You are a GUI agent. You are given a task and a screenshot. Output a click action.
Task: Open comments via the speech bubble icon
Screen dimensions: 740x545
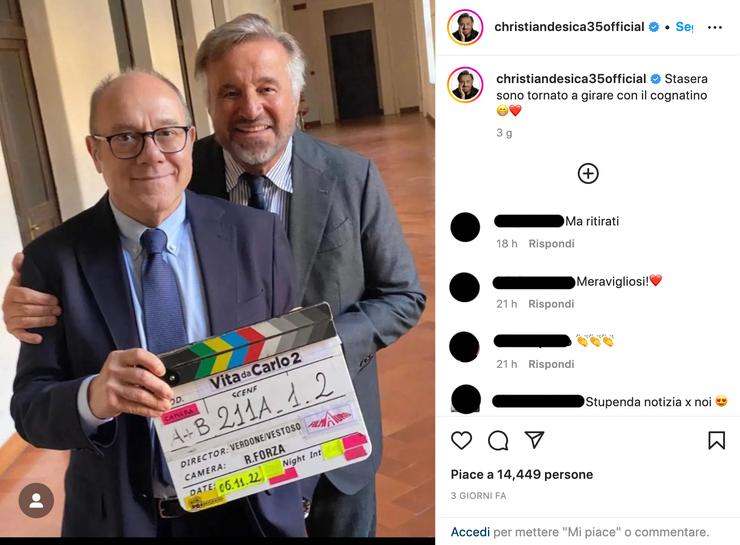498,441
